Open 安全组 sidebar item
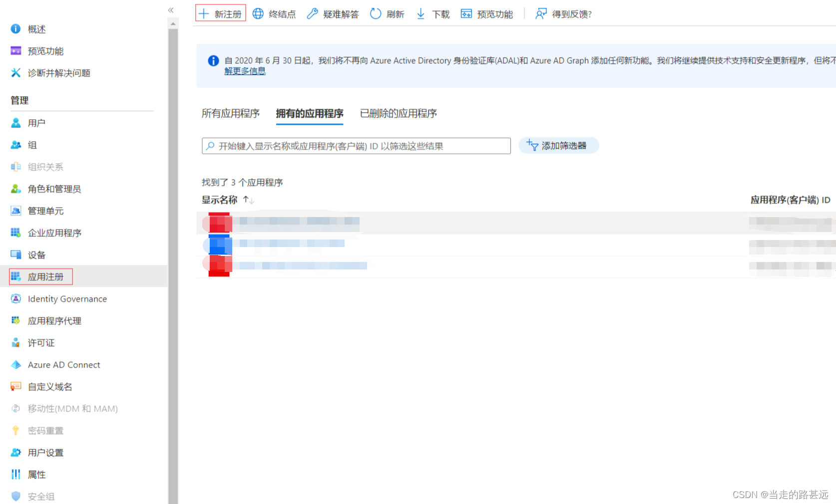 pyautogui.click(x=33, y=497)
